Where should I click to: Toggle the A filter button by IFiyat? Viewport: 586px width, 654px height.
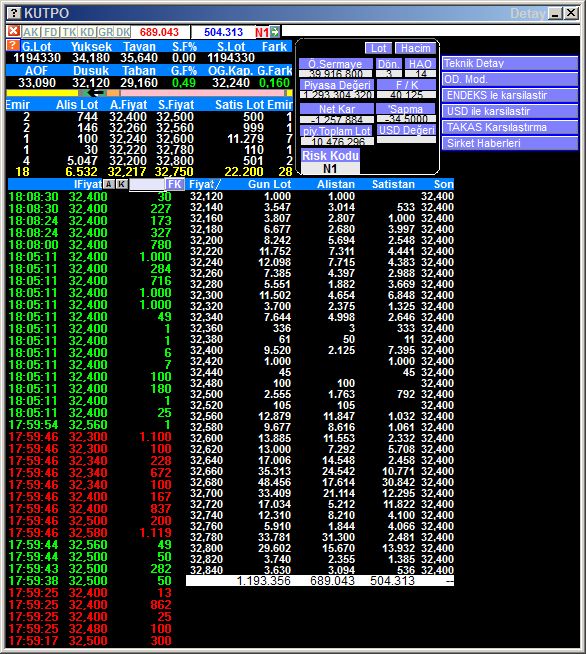108,184
